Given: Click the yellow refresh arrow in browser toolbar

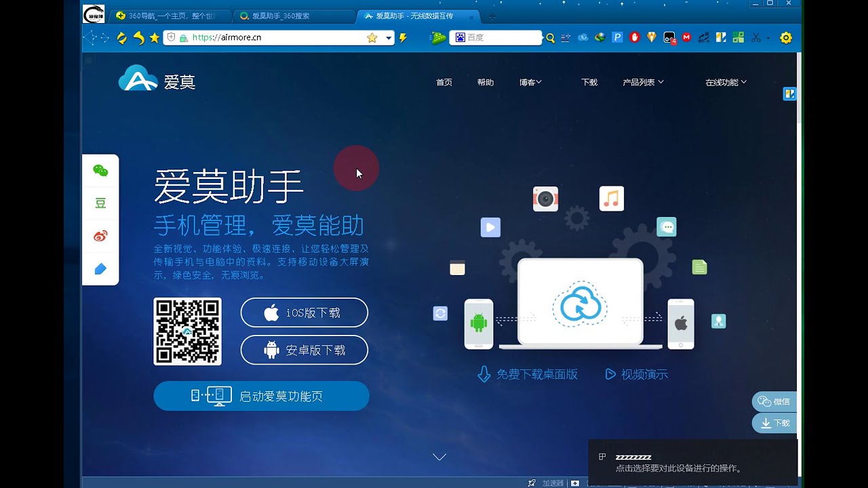Looking at the screenshot, I should (x=122, y=38).
